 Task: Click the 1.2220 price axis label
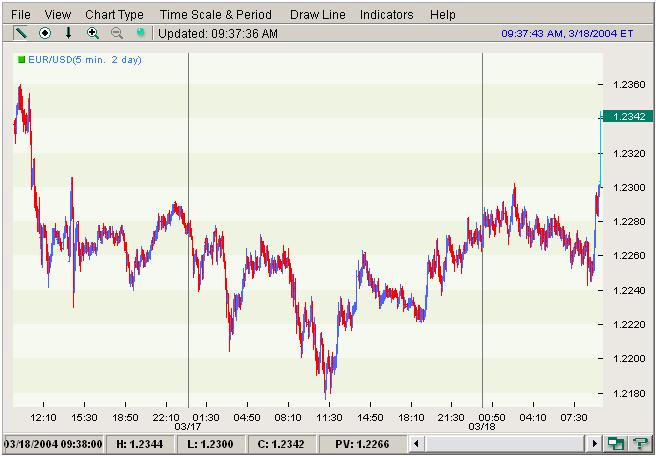click(629, 324)
